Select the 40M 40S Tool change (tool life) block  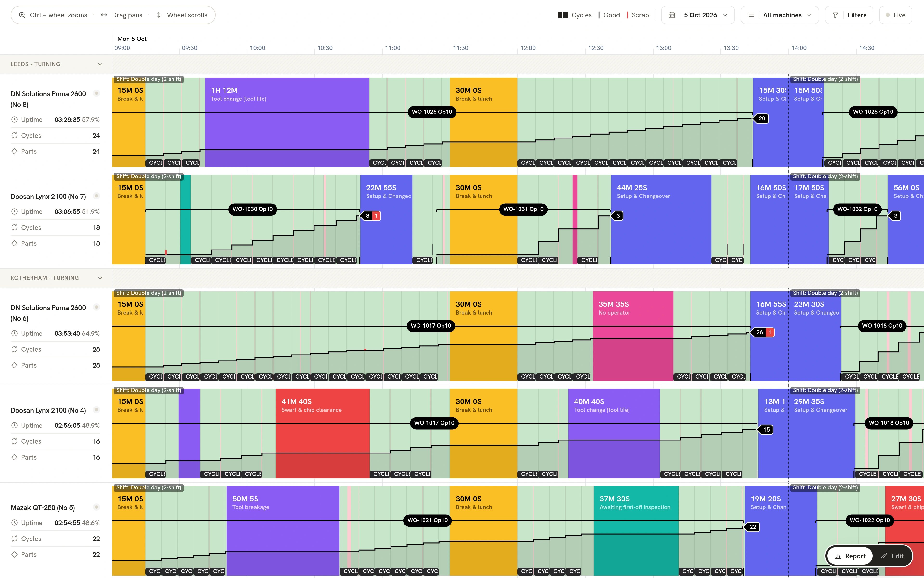[x=614, y=433]
